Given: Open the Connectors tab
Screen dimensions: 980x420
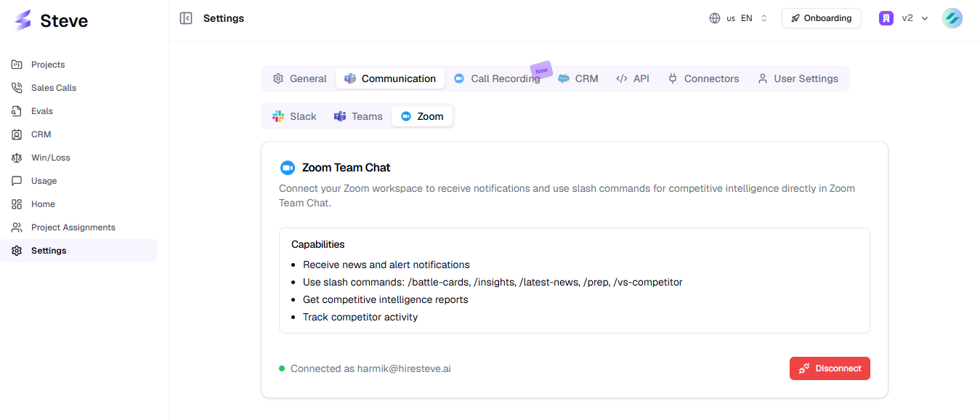Looking at the screenshot, I should point(703,78).
